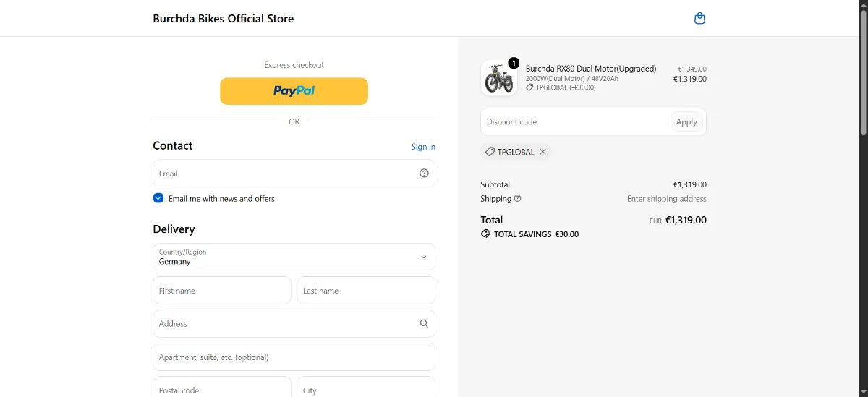
Task: Click the TOTAL SAVINGS €30.00 text
Action: 536,234
